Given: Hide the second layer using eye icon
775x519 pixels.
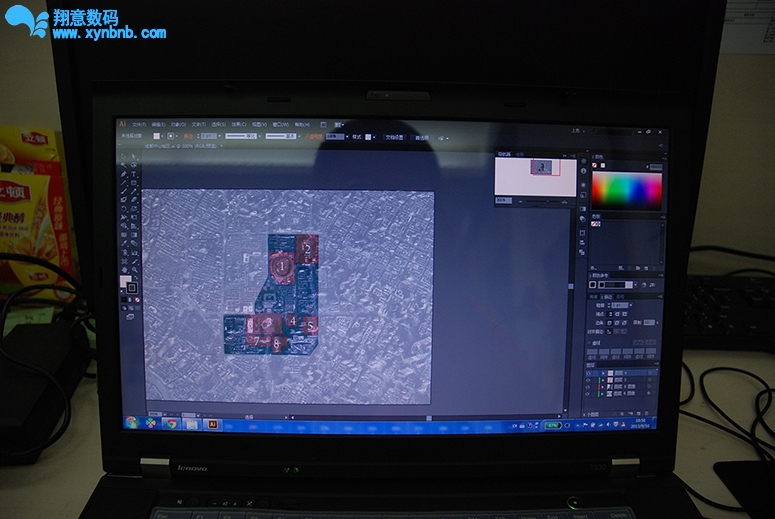Looking at the screenshot, I should click(588, 380).
